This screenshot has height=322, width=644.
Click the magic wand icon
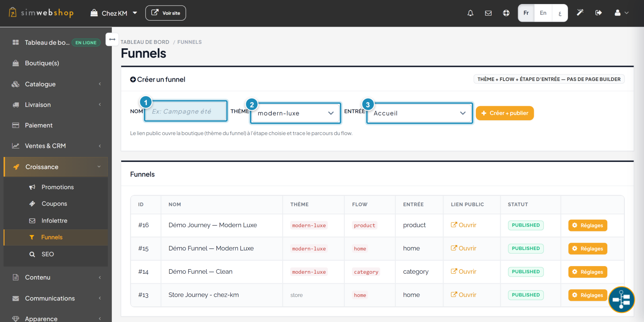click(x=580, y=13)
